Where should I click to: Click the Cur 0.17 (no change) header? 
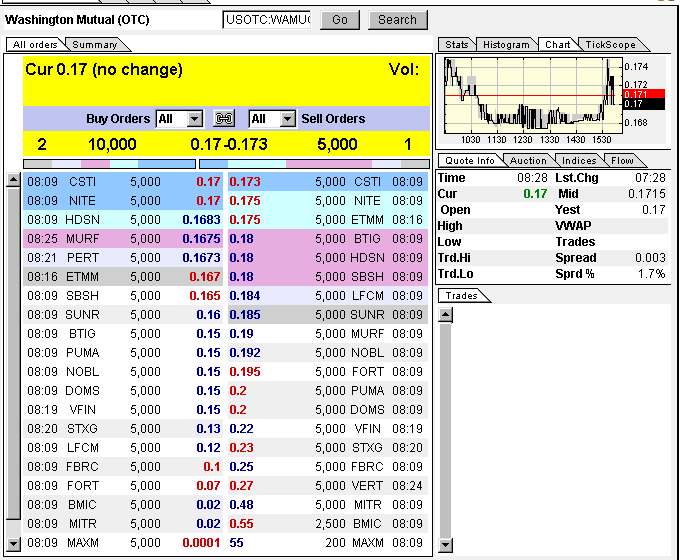(104, 70)
